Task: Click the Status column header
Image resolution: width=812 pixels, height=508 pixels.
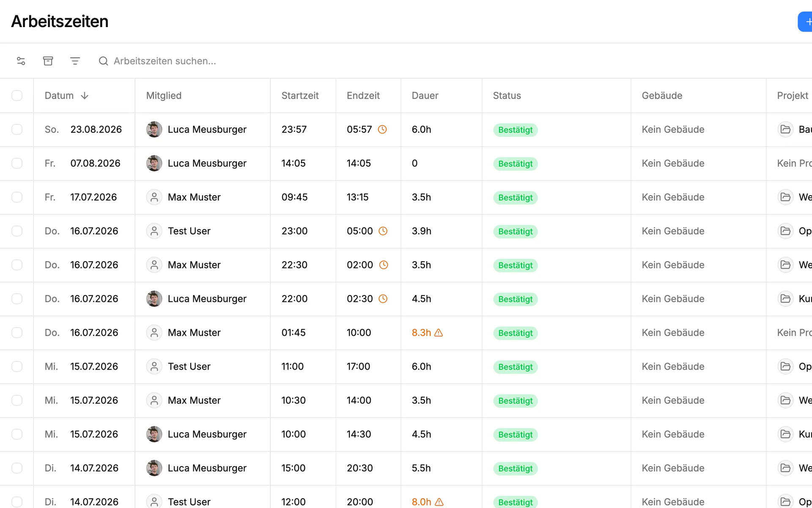Action: coord(507,96)
